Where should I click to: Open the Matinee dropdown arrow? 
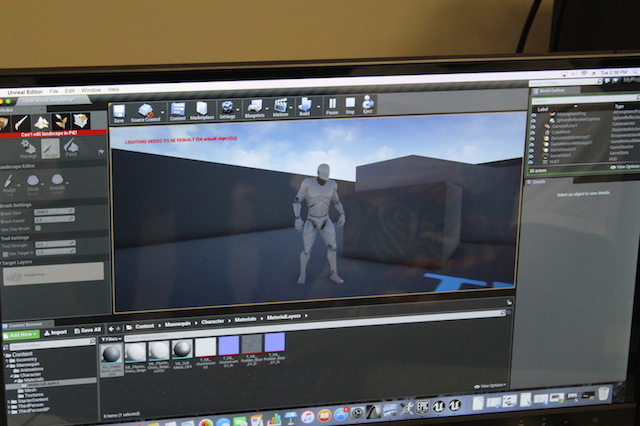click(x=291, y=107)
